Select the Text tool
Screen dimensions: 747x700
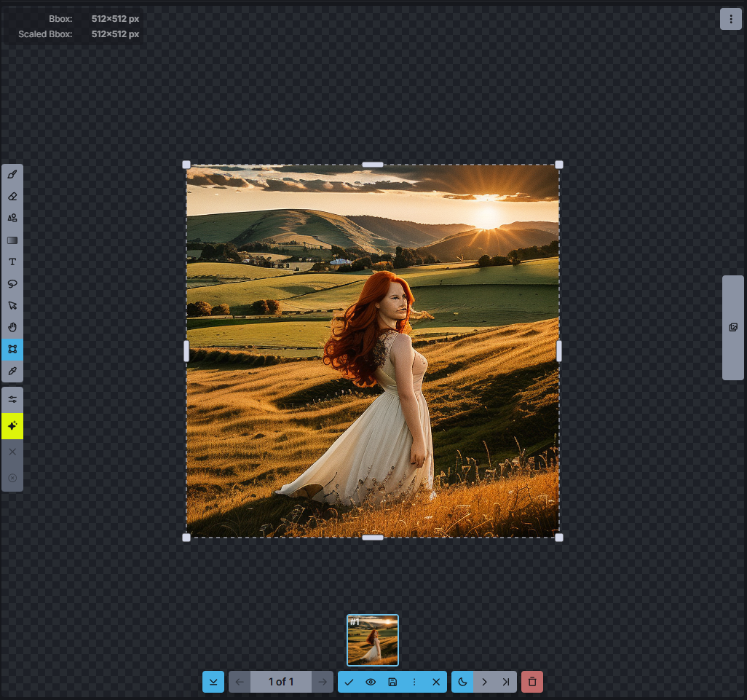coord(12,262)
